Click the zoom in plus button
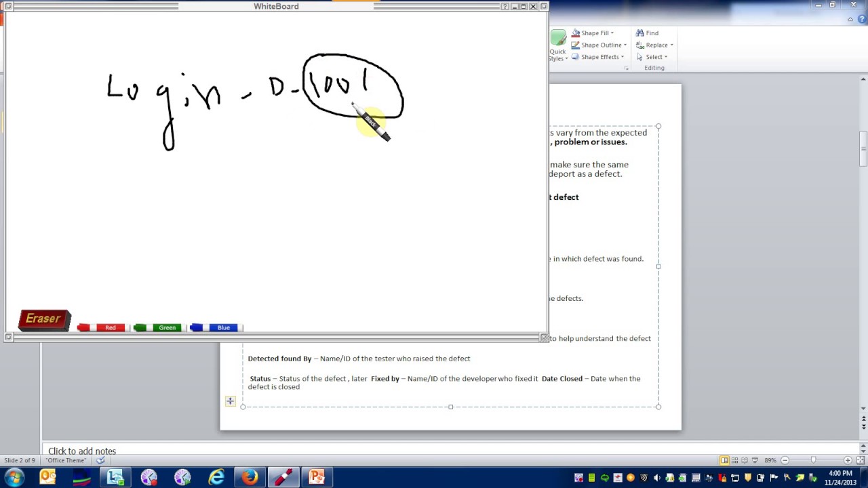The image size is (868, 488). (x=848, y=461)
